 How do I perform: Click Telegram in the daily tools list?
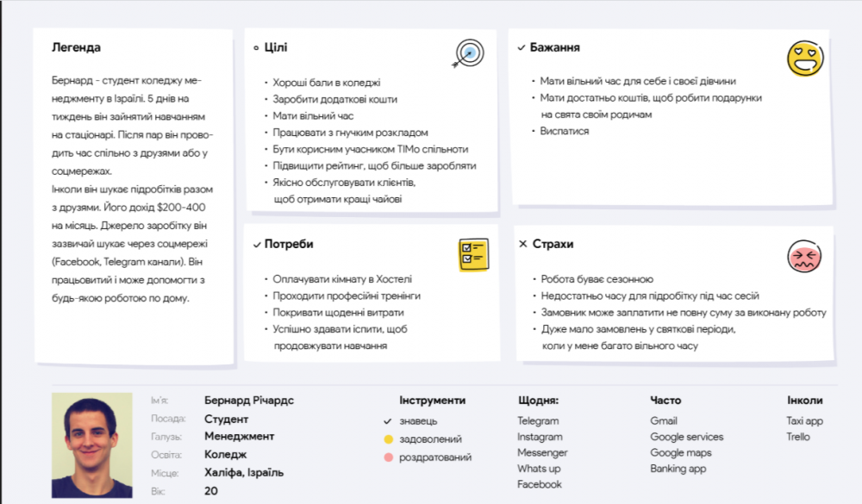coord(538,421)
